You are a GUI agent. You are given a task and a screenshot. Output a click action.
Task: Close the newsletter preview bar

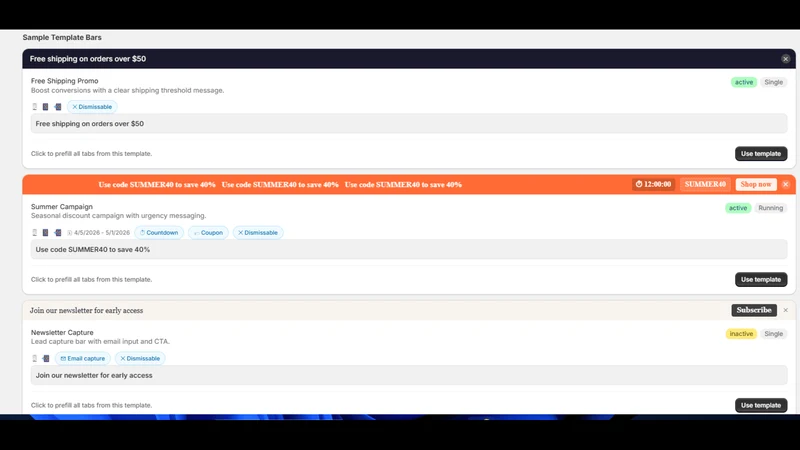[785, 310]
